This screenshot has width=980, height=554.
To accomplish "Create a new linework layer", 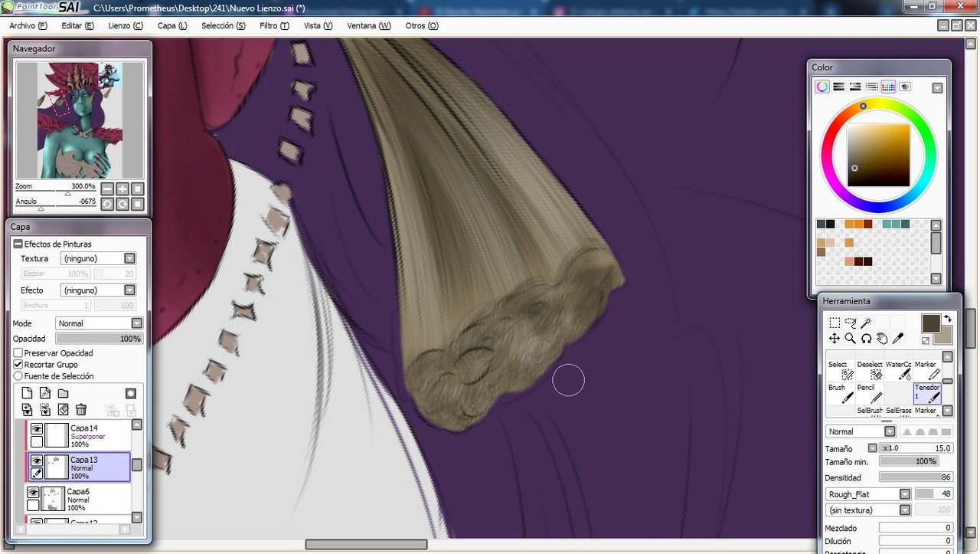I will pyautogui.click(x=45, y=394).
